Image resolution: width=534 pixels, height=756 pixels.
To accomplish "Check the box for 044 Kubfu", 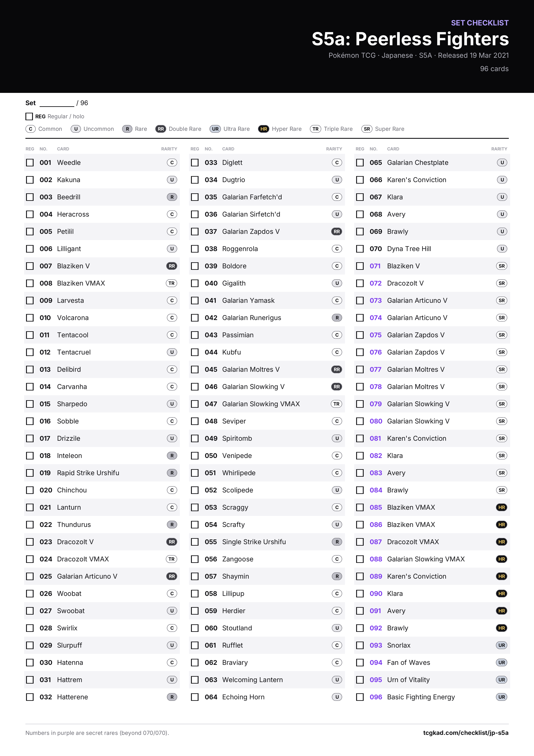I will [195, 352].
